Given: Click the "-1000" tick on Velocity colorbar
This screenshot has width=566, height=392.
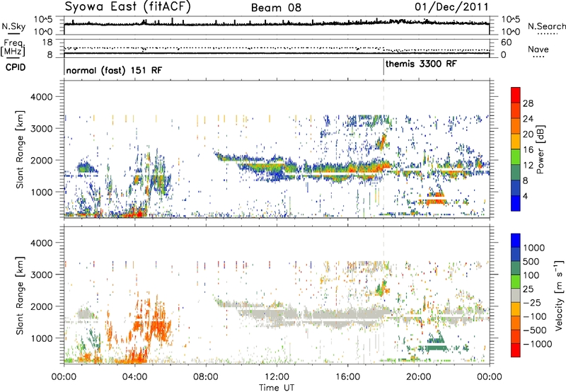Looking at the screenshot, I should pyautogui.click(x=538, y=344).
